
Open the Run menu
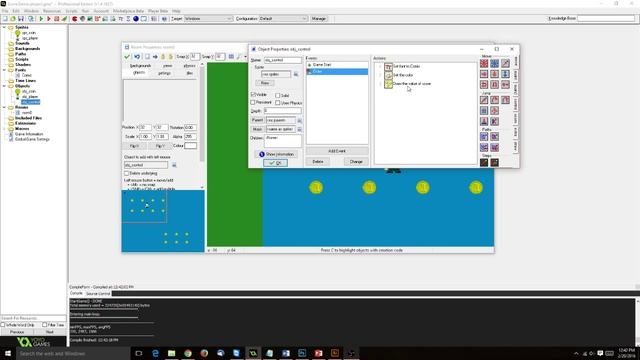click(85, 11)
